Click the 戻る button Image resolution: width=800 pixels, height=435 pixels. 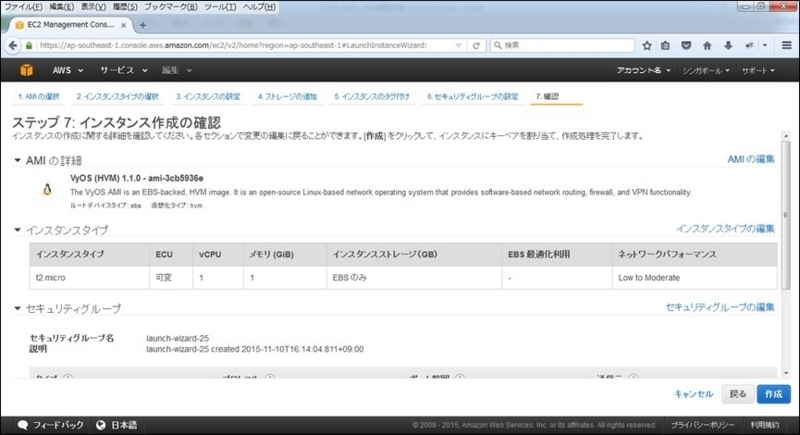coord(738,394)
